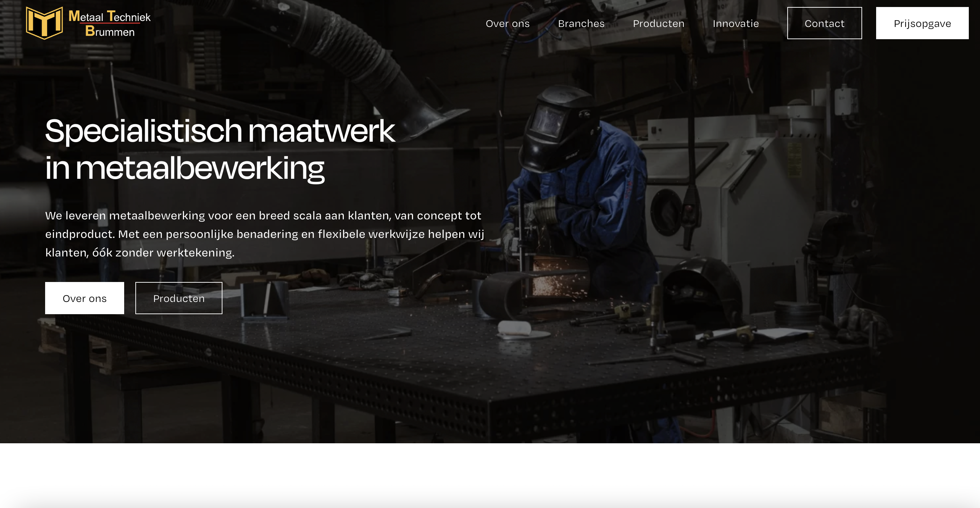Image resolution: width=980 pixels, height=508 pixels.
Task: Click the word Brummen in the logo
Action: [109, 31]
